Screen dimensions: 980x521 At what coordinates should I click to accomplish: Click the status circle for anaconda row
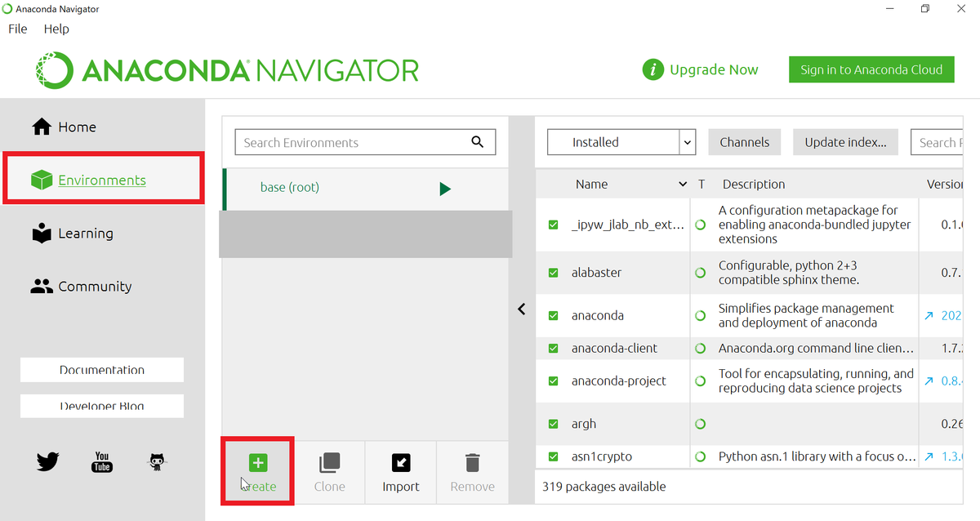(x=700, y=315)
